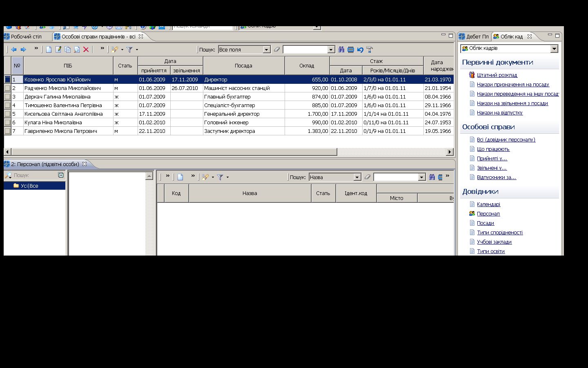Viewport: 588px width, 368px height.
Task: Open Календарі link under Довідники
Action: click(x=488, y=204)
